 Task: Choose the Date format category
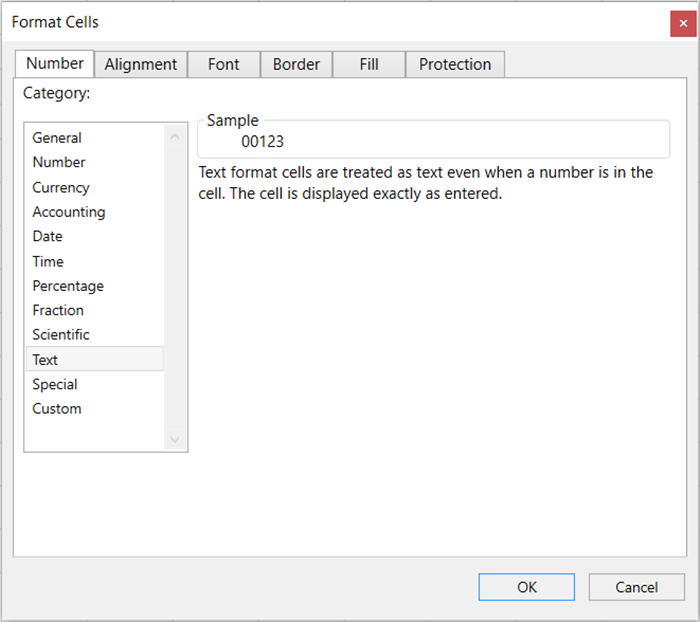(47, 236)
